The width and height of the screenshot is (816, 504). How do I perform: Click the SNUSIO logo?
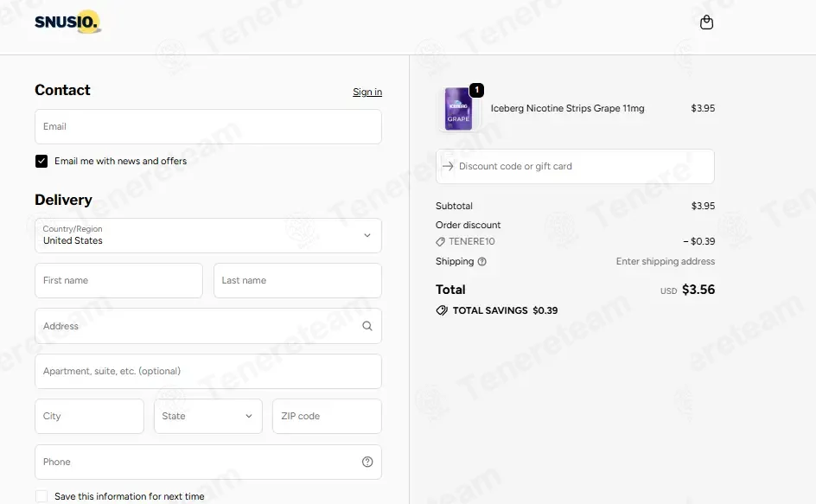[67, 22]
